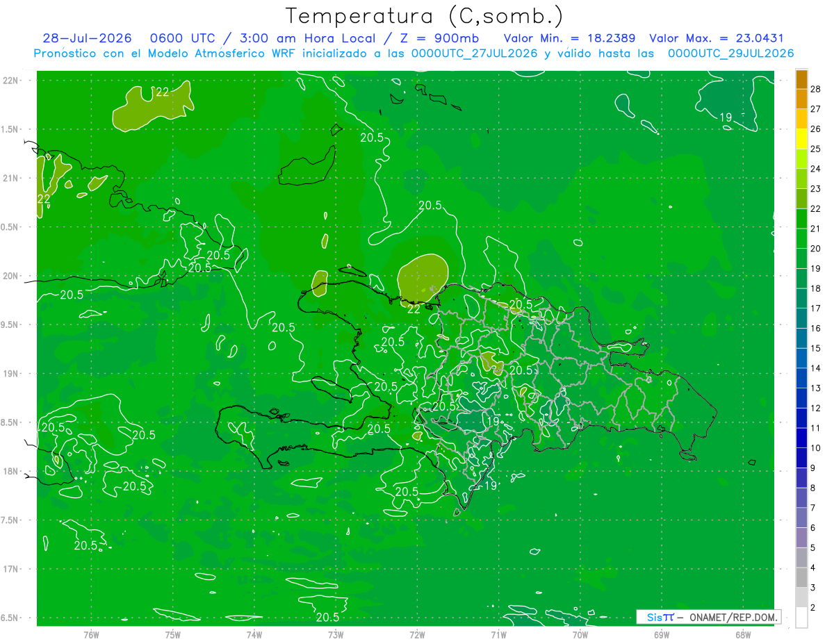Click the title "Temperatura (C,somb.)"
Screen dimensions: 834x644
pos(425,17)
